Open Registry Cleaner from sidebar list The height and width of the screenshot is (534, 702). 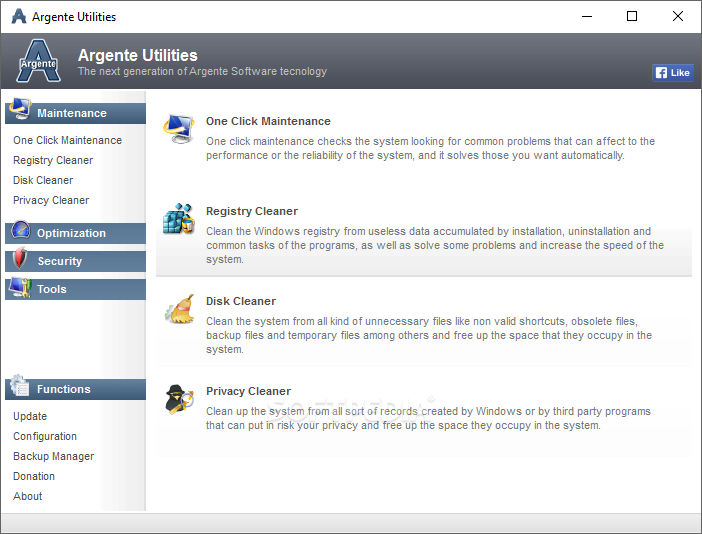tap(53, 160)
